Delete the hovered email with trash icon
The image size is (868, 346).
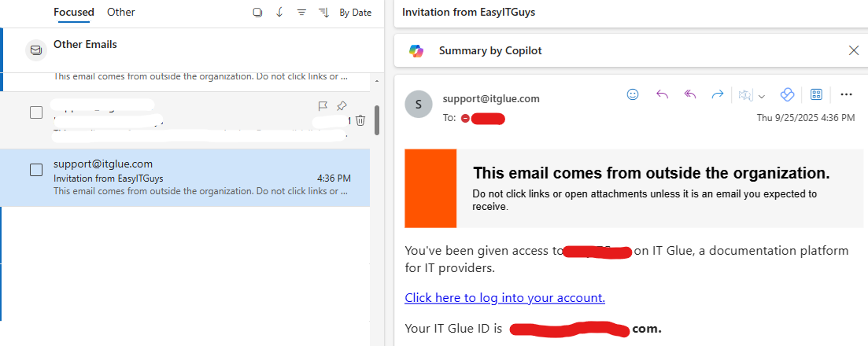point(360,120)
